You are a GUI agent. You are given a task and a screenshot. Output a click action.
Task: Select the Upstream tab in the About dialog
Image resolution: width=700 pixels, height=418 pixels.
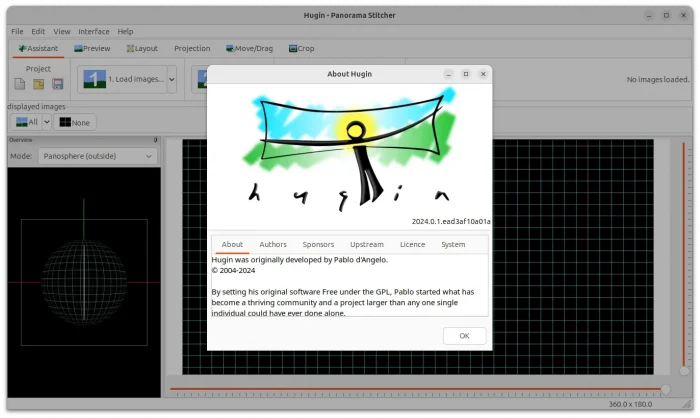[367, 244]
